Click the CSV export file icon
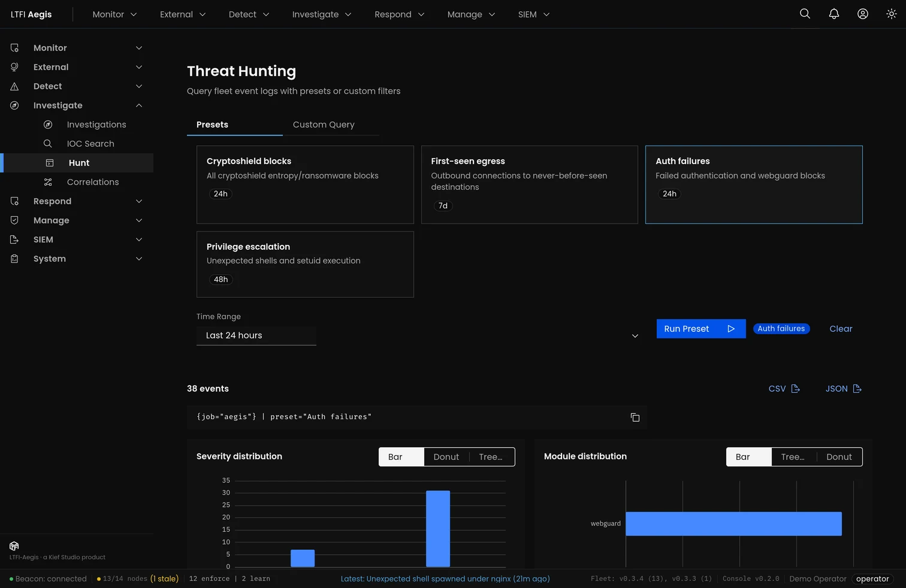Image resolution: width=906 pixels, height=588 pixels. (795, 389)
